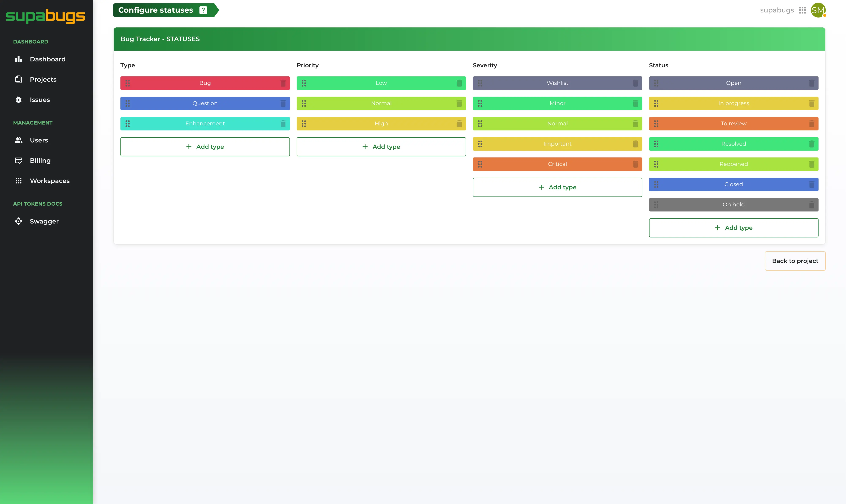The image size is (846, 504).
Task: Open Swagger API docs link
Action: (44, 221)
